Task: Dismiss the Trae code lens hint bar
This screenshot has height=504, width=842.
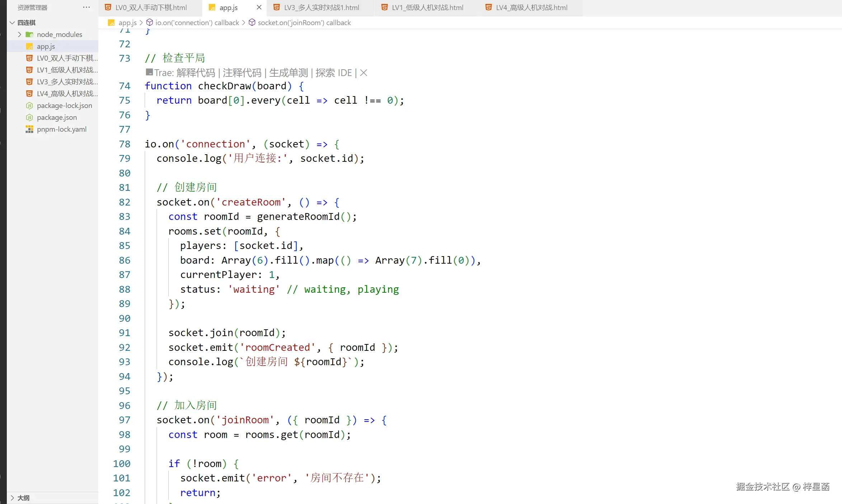Action: (363, 73)
